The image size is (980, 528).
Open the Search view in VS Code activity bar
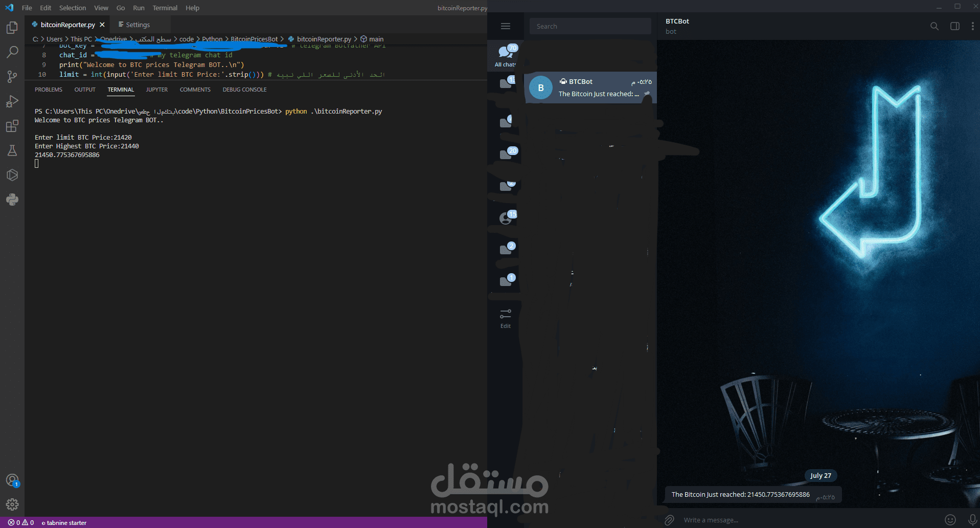pyautogui.click(x=12, y=52)
